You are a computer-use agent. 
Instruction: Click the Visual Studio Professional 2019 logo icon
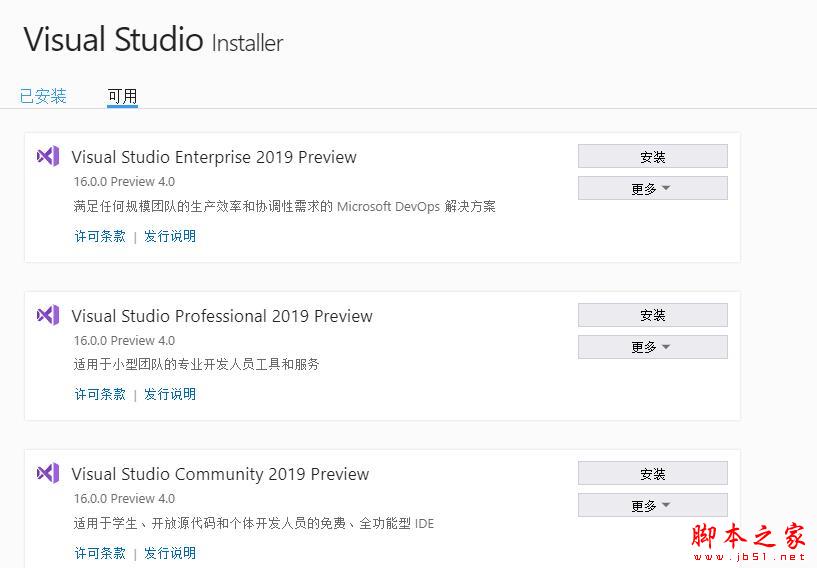tap(47, 315)
